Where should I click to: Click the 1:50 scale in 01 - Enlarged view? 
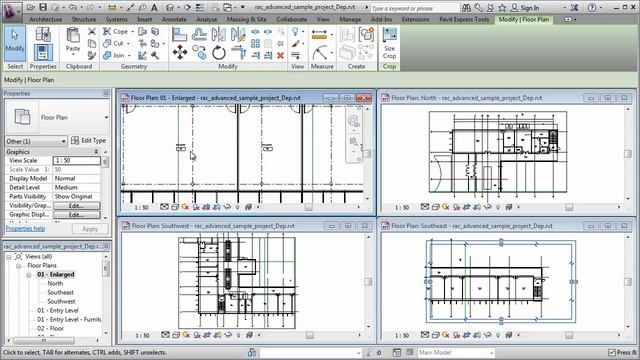tap(141, 208)
